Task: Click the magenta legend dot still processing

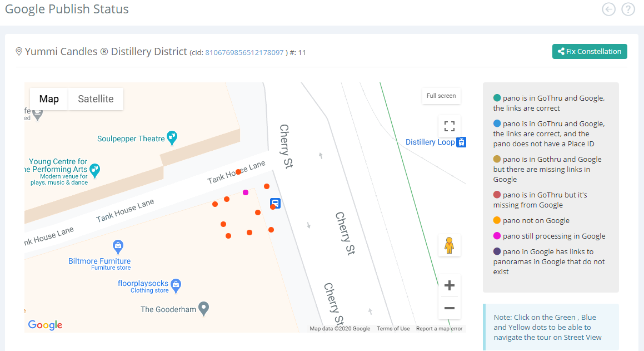Action: (x=497, y=236)
